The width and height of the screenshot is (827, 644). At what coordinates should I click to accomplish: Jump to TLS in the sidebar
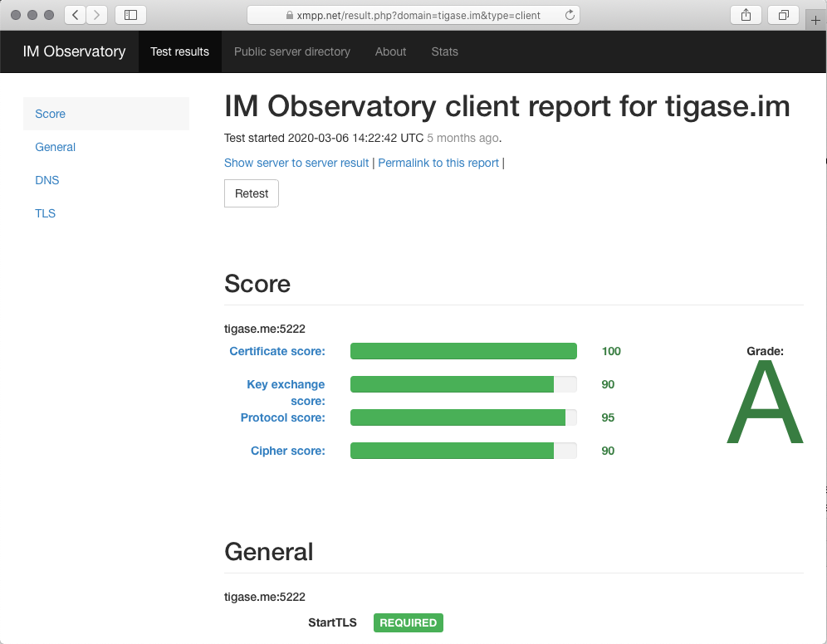106,213
